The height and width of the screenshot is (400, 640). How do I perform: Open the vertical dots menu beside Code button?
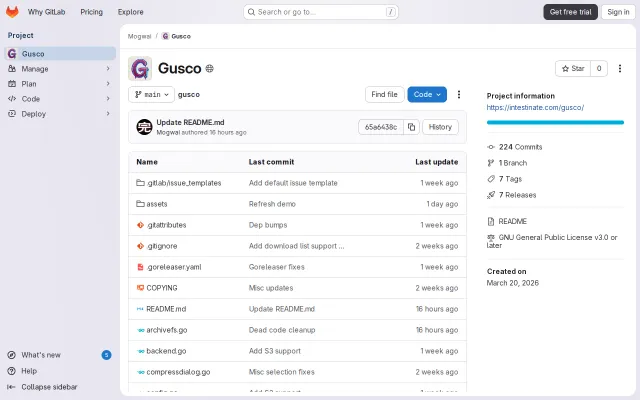click(459, 94)
